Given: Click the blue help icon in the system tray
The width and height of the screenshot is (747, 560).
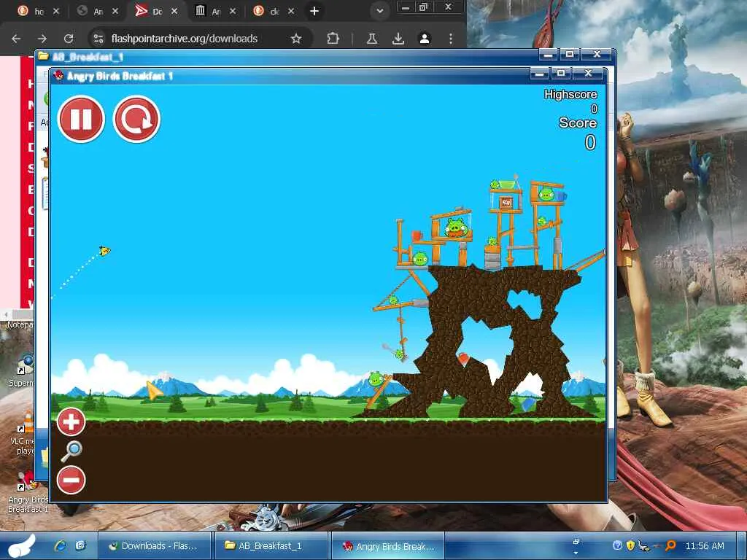Looking at the screenshot, I should click(x=617, y=545).
